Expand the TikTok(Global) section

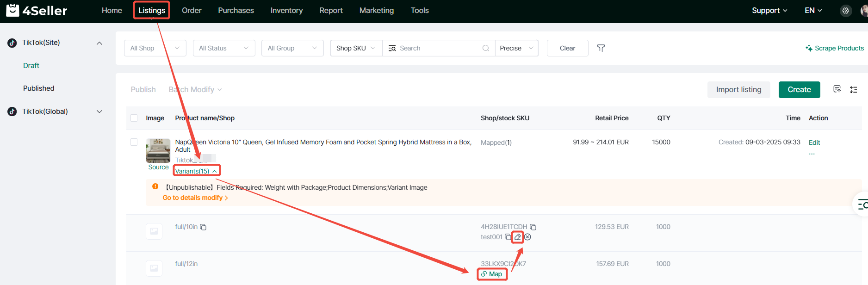pyautogui.click(x=99, y=112)
